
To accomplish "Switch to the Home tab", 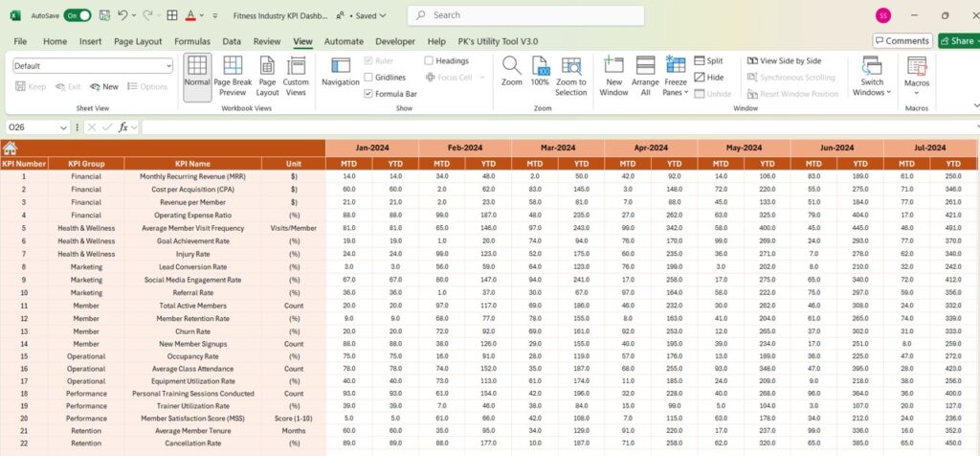I will coord(55,41).
